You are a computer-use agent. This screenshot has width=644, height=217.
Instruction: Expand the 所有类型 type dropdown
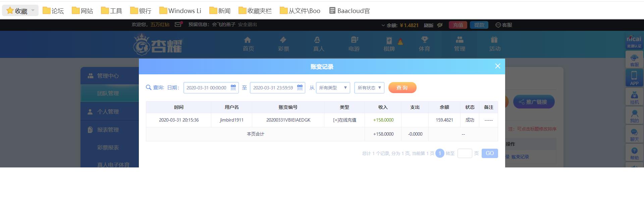pyautogui.click(x=333, y=88)
